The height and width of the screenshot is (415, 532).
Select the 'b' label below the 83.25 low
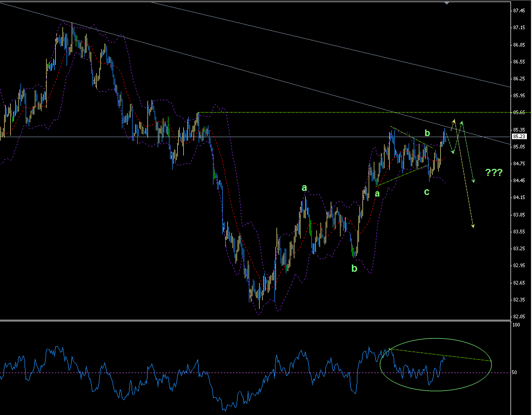tap(354, 268)
